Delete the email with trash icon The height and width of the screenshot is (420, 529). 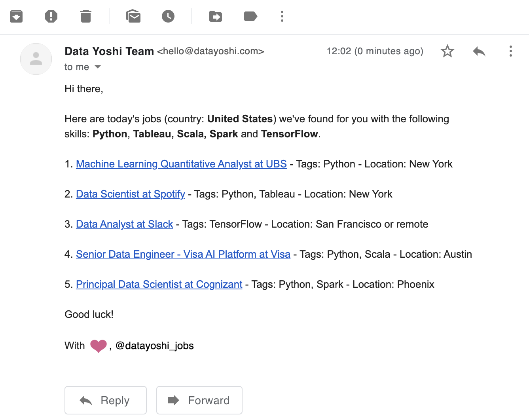(x=86, y=16)
